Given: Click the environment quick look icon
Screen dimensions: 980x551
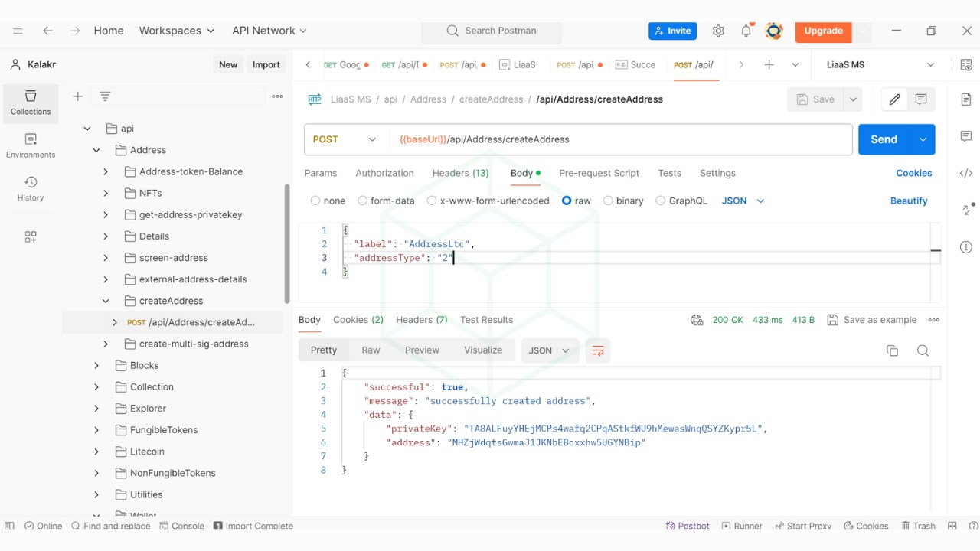Looking at the screenshot, I should tap(965, 65).
